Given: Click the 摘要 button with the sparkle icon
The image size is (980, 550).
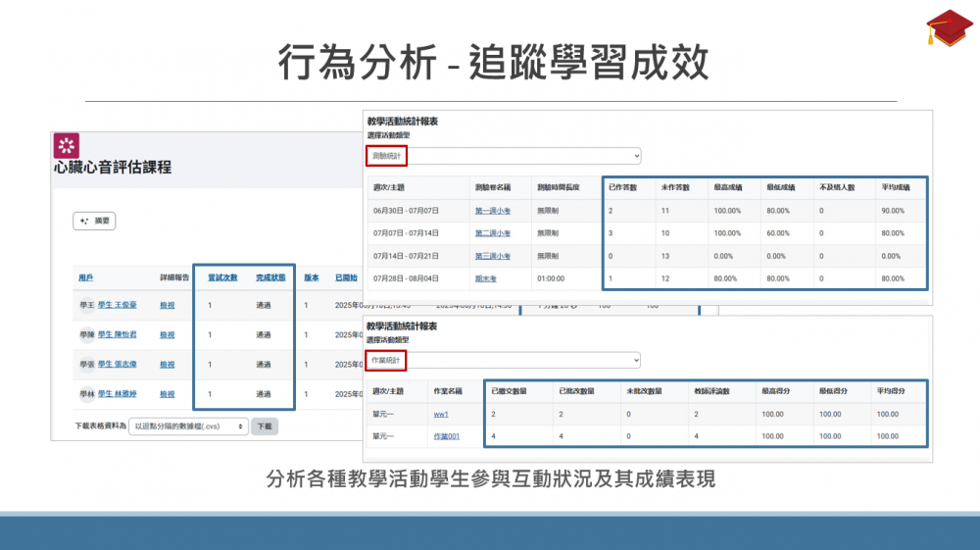Looking at the screenshot, I should click(94, 222).
